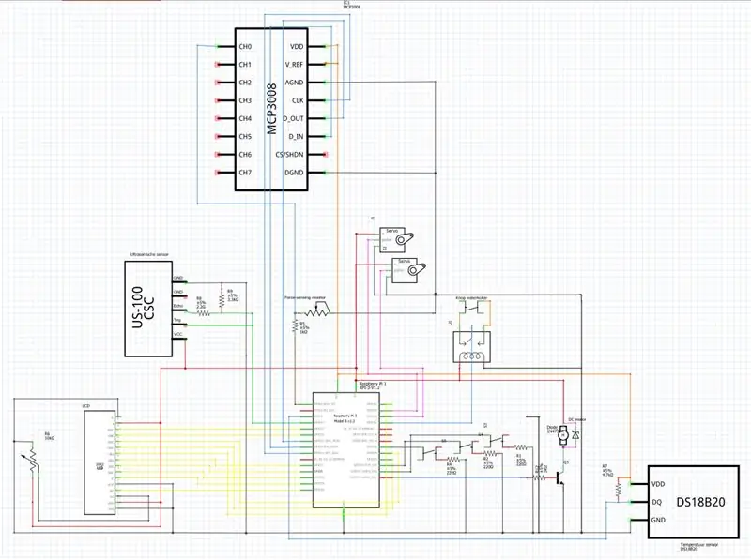Image resolution: width=751 pixels, height=560 pixels.
Task: Click the D_OUT pin label
Action: (293, 118)
